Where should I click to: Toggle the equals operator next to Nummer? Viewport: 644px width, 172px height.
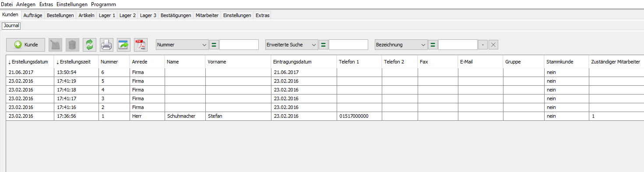[x=214, y=45]
